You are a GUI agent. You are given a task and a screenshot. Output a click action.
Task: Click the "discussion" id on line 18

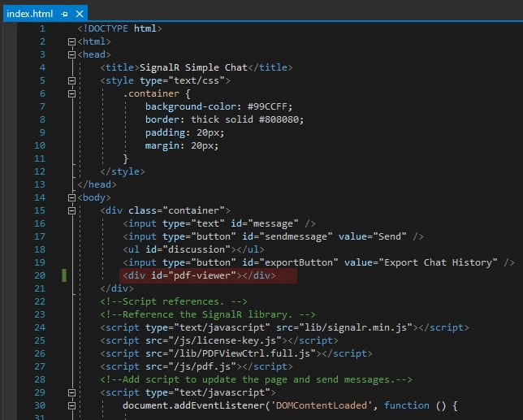pyautogui.click(x=199, y=249)
